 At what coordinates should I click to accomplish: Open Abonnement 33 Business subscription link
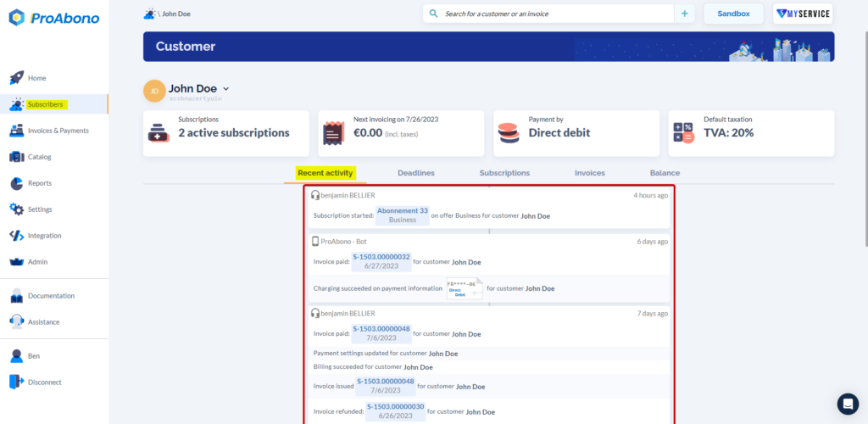point(403,215)
